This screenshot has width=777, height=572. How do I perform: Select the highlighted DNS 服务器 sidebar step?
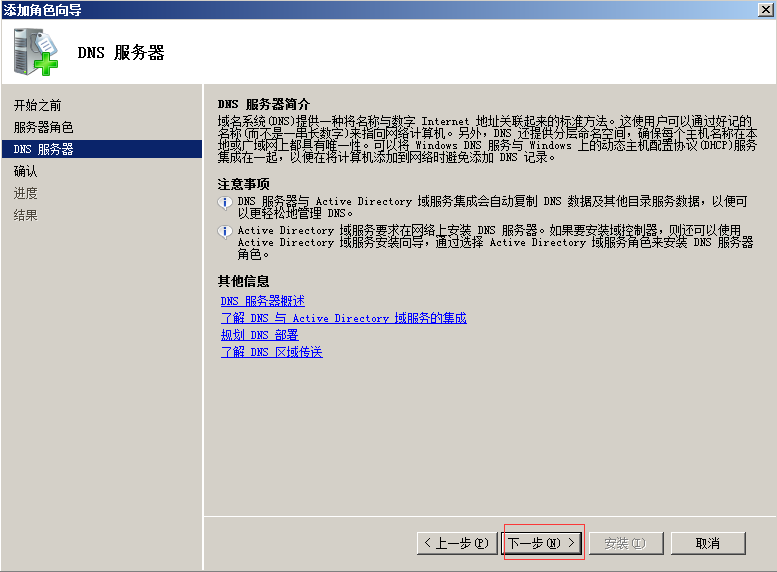point(44,149)
